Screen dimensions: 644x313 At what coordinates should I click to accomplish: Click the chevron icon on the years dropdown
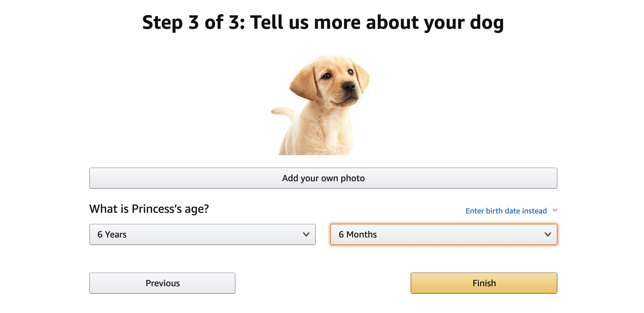pyautogui.click(x=307, y=235)
